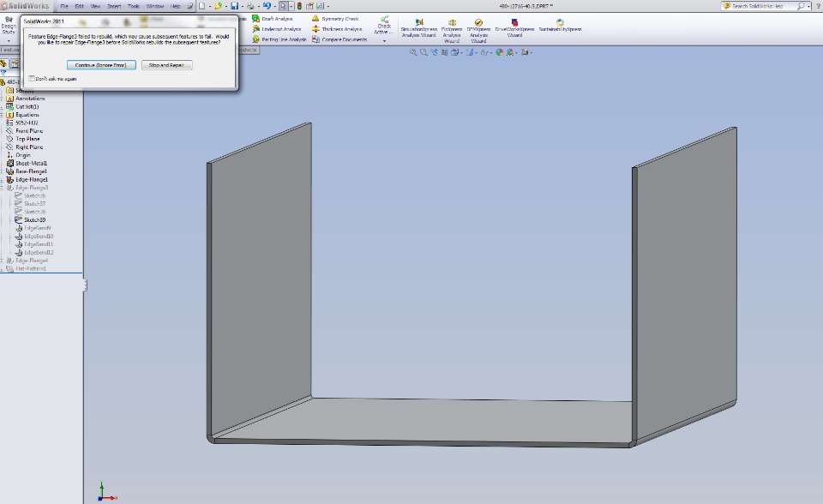Click Zoom to Area in the view toolbar
This screenshot has width=823, height=504.
424,52
